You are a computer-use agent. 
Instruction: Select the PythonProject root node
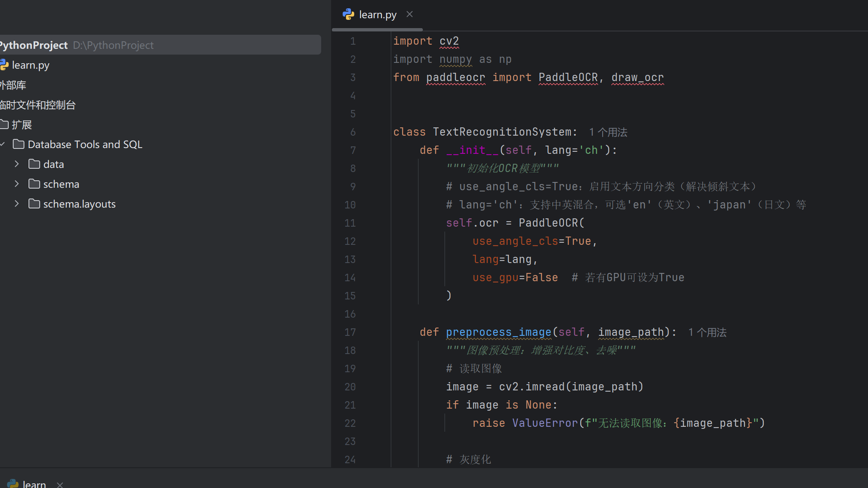tap(34, 45)
